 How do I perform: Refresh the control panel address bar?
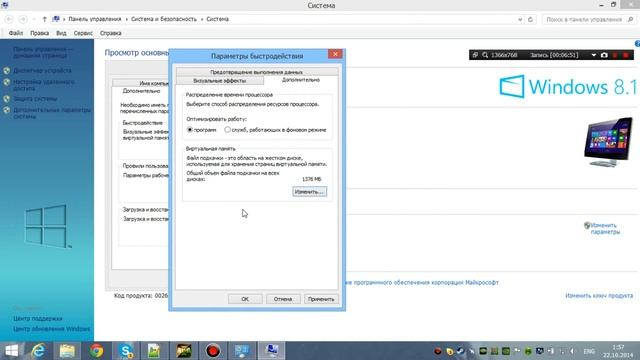[530, 19]
